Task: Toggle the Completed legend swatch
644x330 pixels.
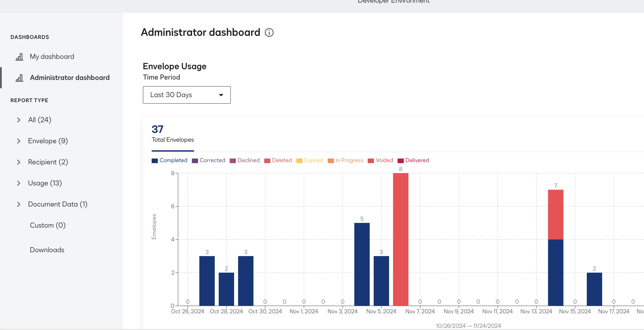Action: (x=155, y=161)
